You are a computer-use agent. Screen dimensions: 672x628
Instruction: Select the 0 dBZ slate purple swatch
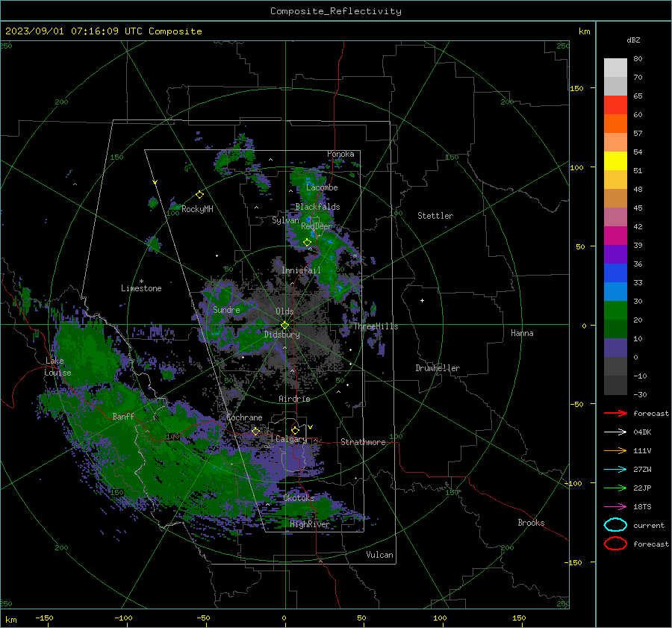(615, 348)
